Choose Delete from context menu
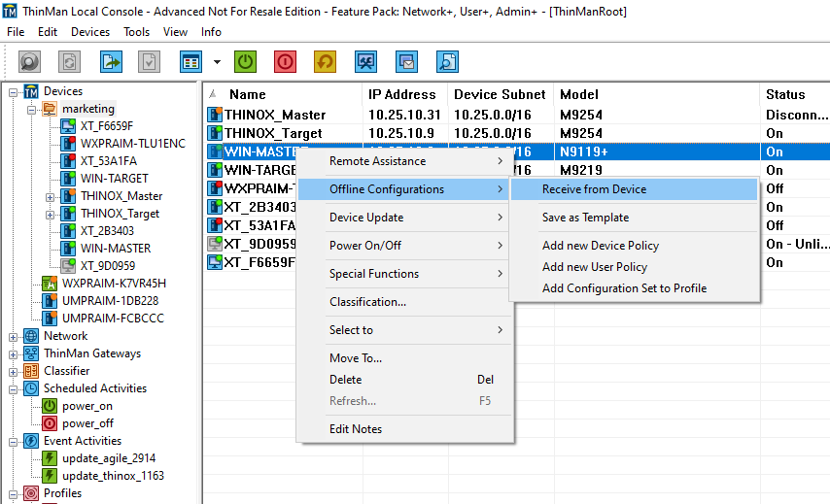 (405, 380)
